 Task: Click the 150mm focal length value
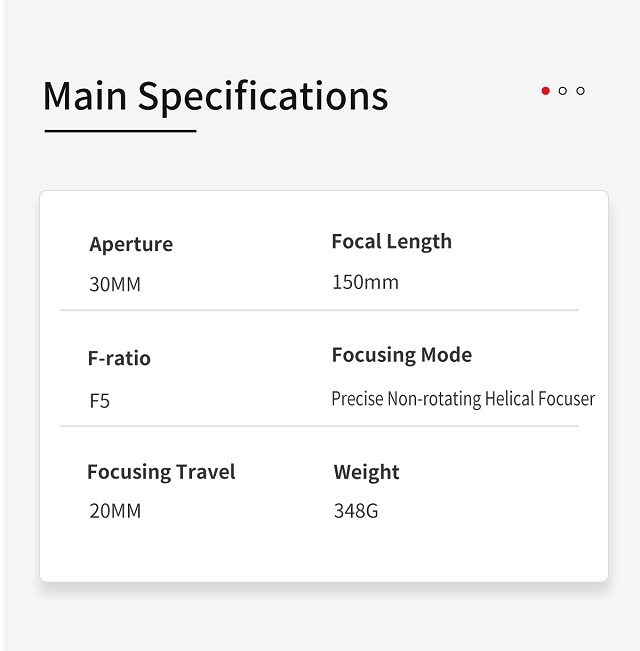pyautogui.click(x=365, y=283)
